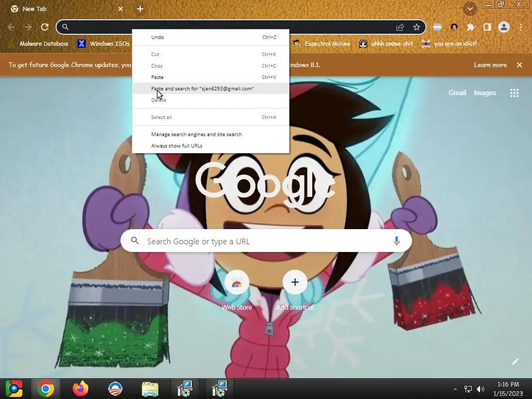Open the uhhh anime shit bookmark

[x=386, y=44]
